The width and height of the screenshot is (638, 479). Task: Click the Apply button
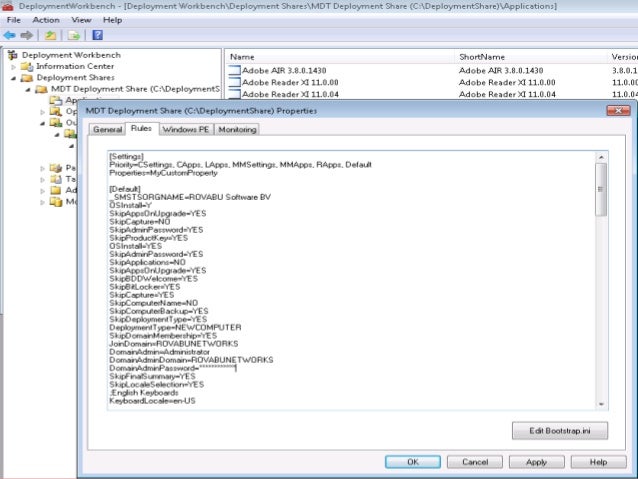pyautogui.click(x=536, y=462)
